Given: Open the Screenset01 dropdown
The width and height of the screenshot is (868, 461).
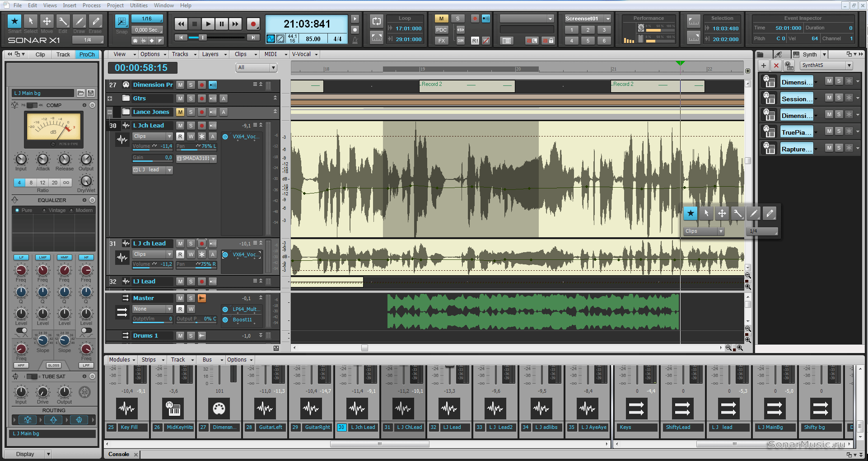Looking at the screenshot, I should (608, 19).
